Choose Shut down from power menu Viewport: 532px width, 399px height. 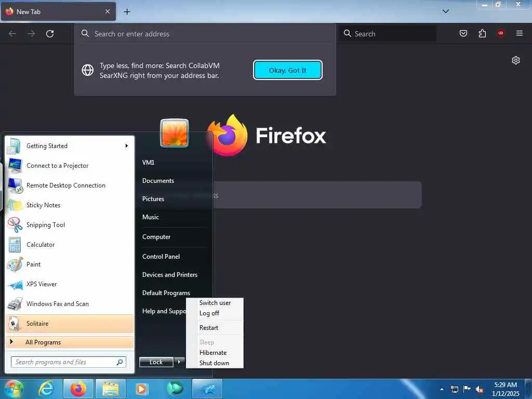pyautogui.click(x=215, y=363)
